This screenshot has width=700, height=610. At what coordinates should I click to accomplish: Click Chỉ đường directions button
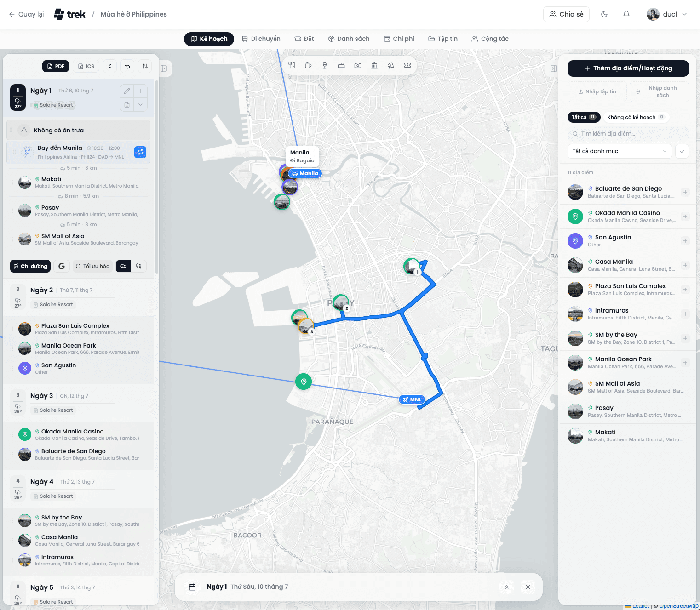click(30, 266)
